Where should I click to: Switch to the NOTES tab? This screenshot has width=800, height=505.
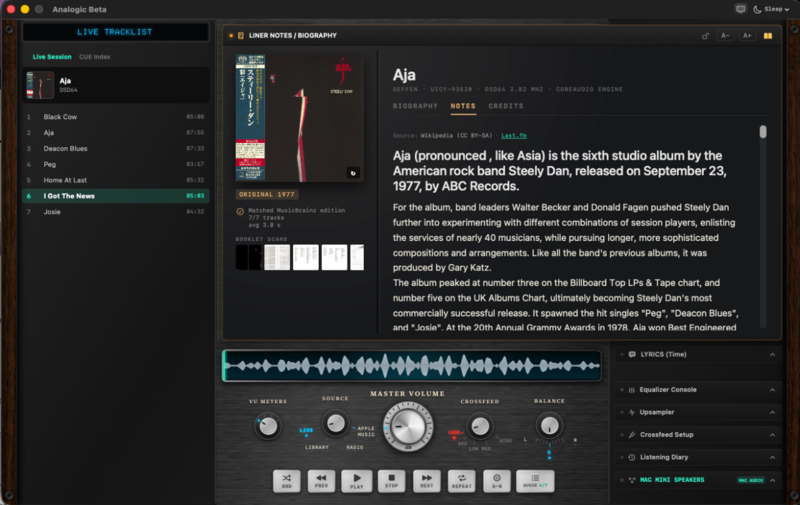pos(463,106)
